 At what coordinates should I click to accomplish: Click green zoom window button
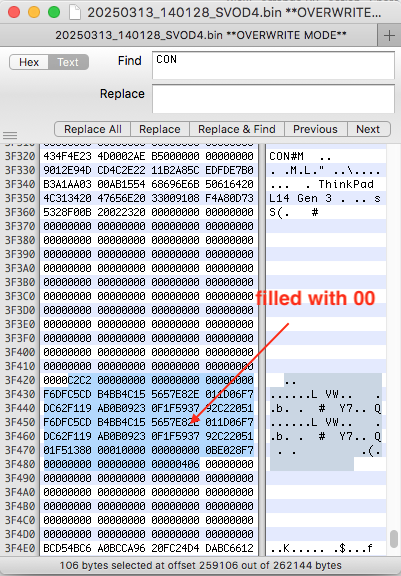(54, 12)
